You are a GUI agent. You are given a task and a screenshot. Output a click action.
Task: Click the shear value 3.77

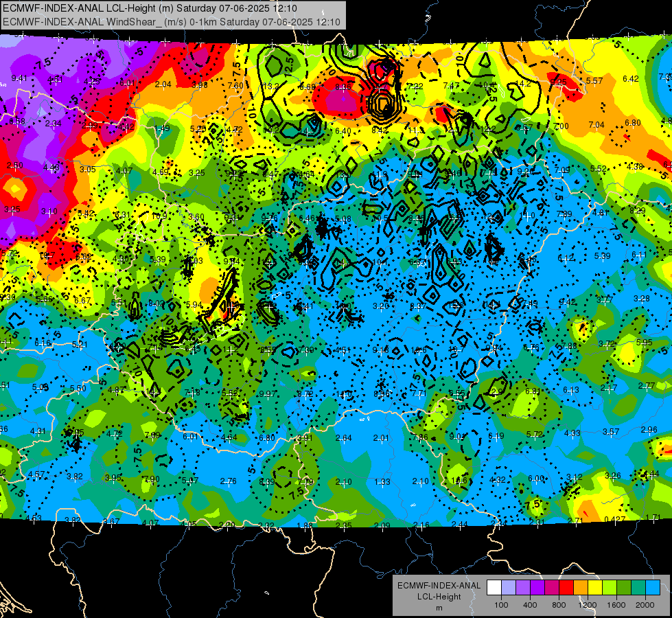point(604,299)
